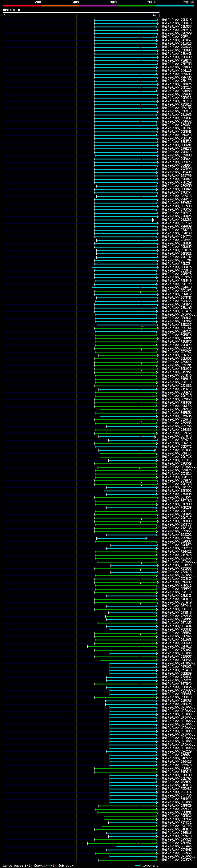Select the UniRef100_C3U0K8 label
Screen dimensions: 197x868
coord(177,54)
